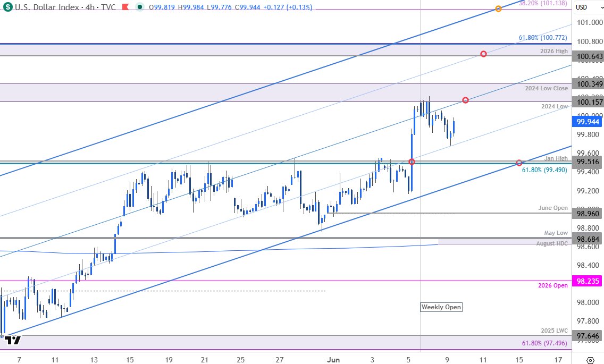Click date 7 on time axis
Image resolution: width=604 pixels, height=364 pixels.
click(x=19, y=360)
